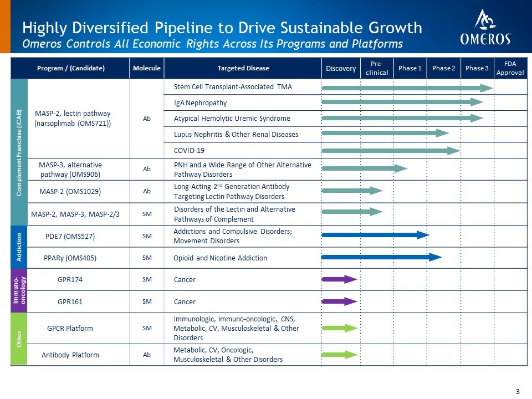Click the green GPCR Platform progress arrow
Screen dimensions: 532x399
tap(340, 328)
